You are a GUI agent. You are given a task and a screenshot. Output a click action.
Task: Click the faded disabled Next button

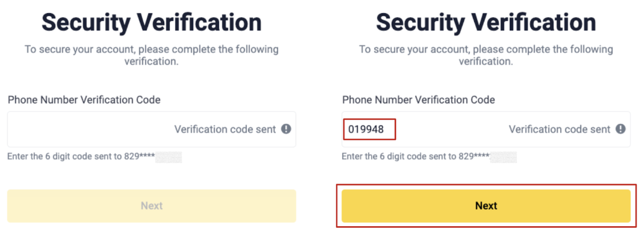point(151,206)
